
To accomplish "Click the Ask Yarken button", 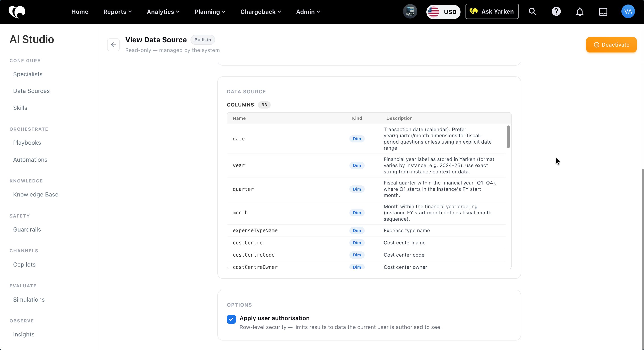I will (x=492, y=12).
